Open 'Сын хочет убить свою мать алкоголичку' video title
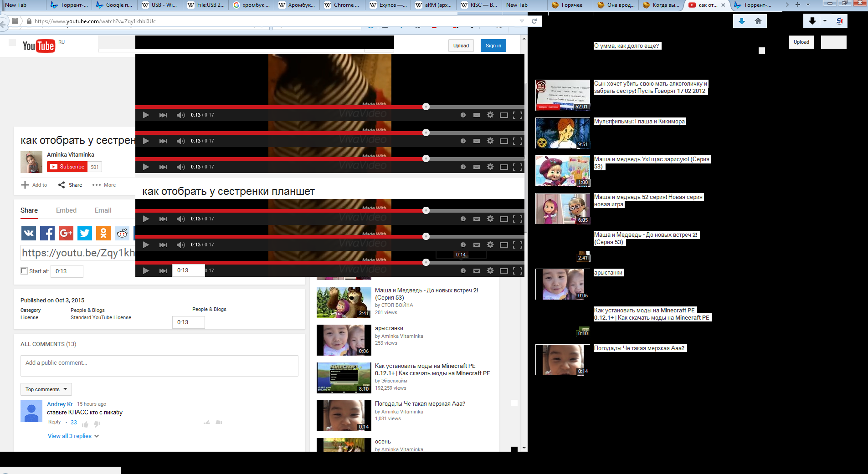 tap(650, 87)
